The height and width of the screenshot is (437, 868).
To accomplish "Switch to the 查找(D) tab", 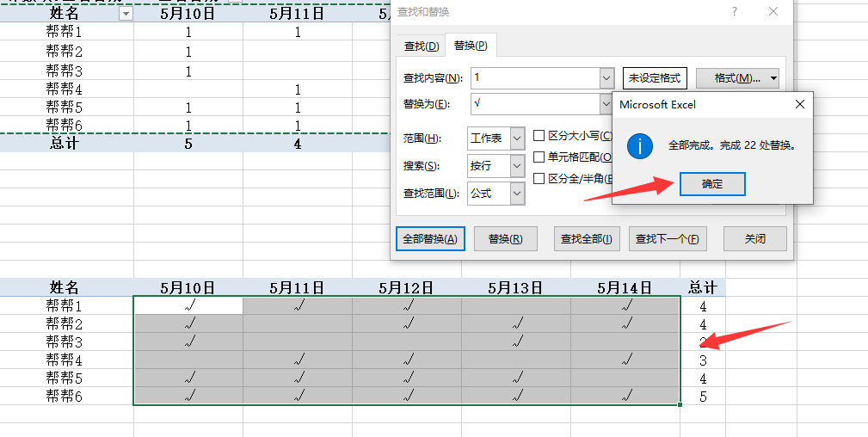I will point(422,46).
